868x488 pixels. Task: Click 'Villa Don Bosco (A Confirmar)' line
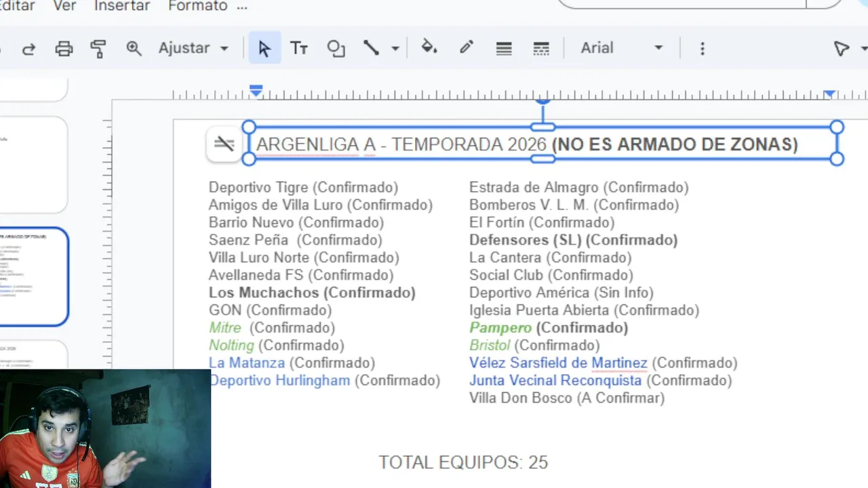(567, 398)
